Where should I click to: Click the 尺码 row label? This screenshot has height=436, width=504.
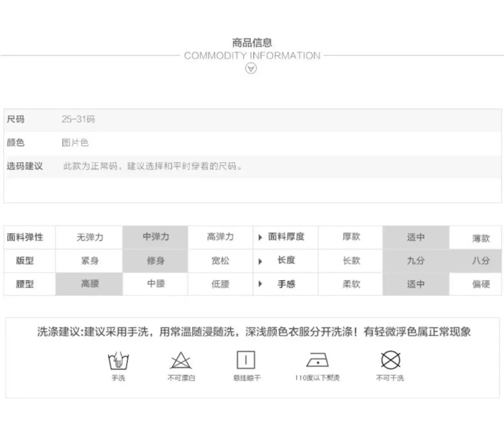[16, 119]
